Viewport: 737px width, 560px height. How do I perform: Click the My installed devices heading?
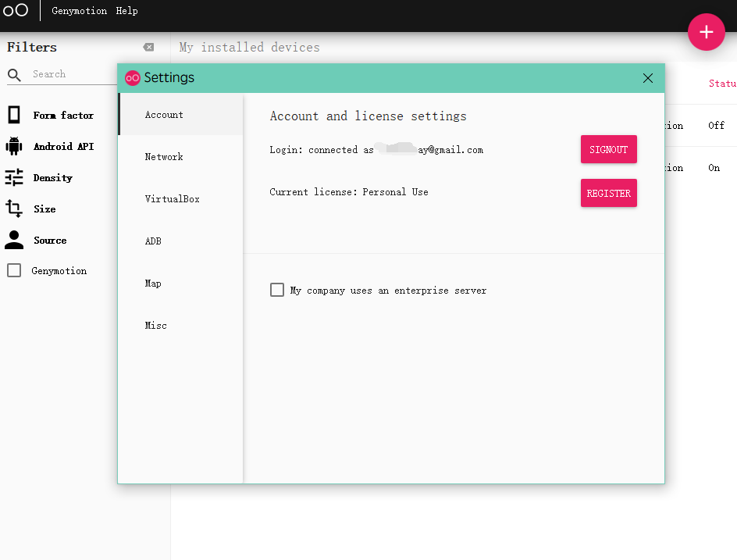coord(249,47)
